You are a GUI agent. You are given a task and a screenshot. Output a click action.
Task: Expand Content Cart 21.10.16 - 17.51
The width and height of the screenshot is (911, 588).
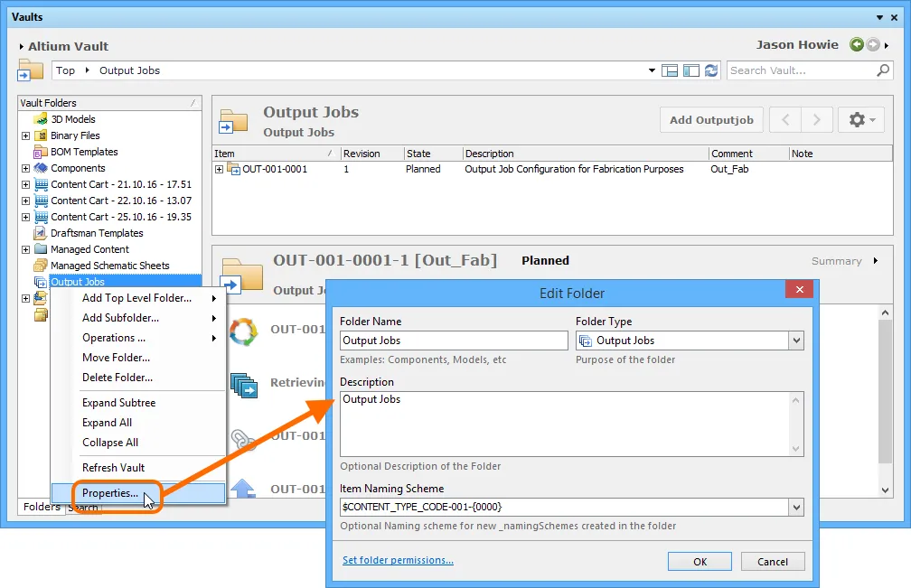(x=25, y=184)
